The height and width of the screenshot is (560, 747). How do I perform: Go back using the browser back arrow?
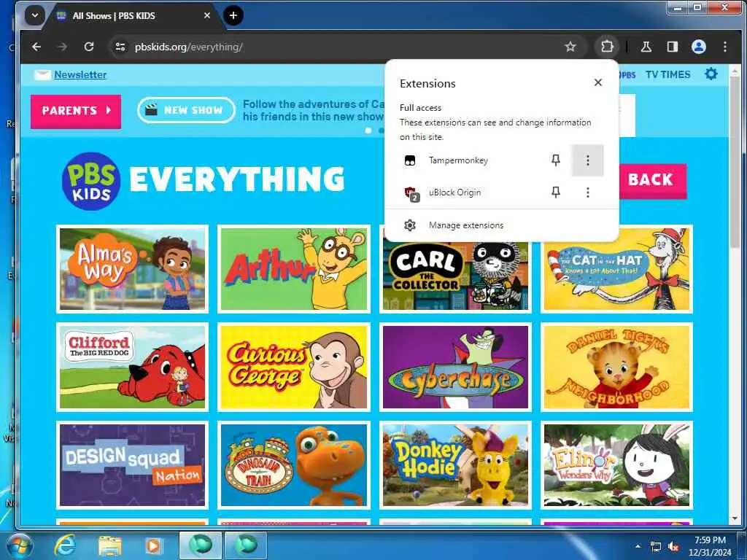[36, 47]
